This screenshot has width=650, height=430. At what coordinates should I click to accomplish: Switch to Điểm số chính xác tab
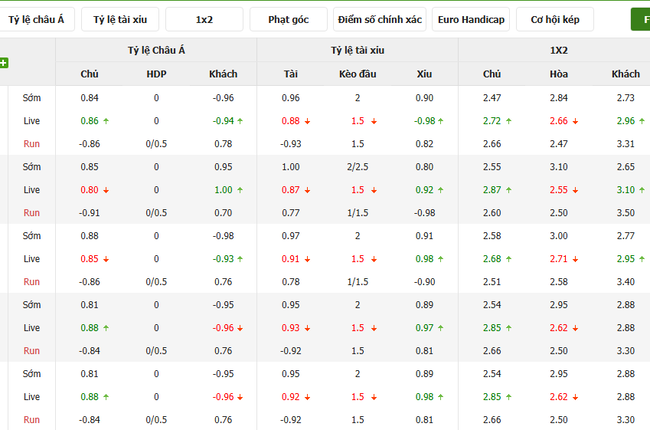point(378,19)
